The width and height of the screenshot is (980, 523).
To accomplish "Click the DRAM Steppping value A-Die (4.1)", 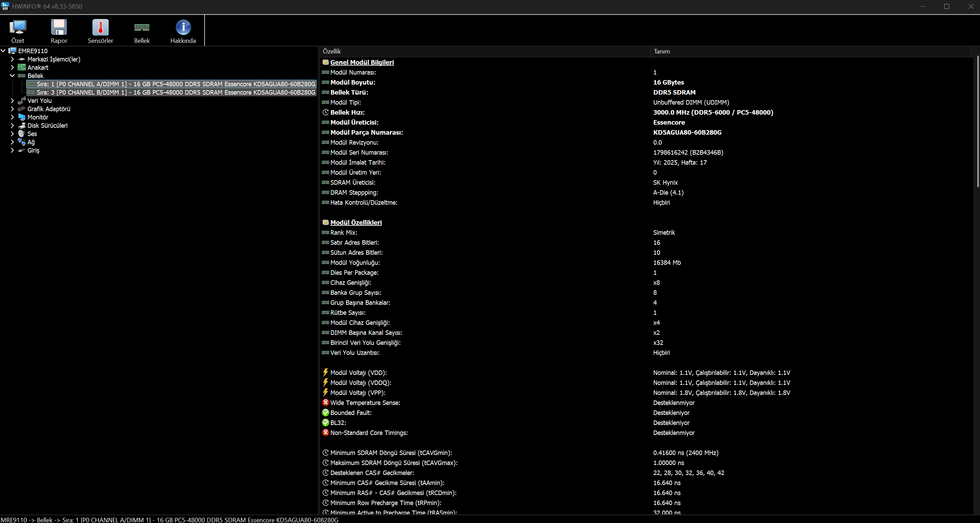I will (x=668, y=193).
